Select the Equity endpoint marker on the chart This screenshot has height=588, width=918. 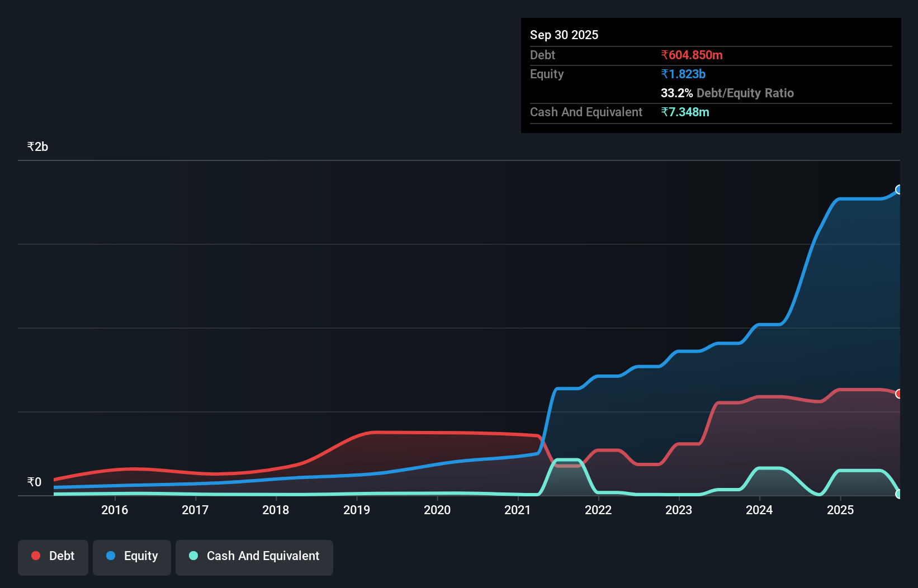point(899,190)
